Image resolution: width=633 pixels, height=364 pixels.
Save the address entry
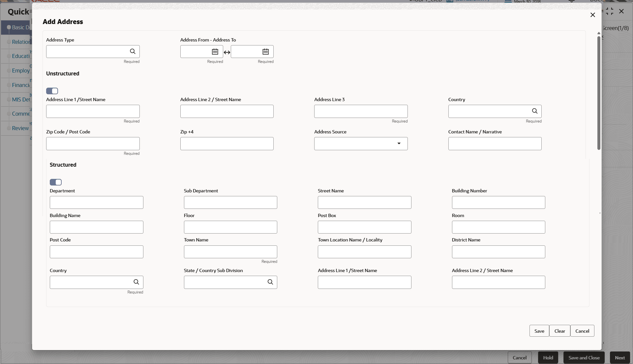539,331
